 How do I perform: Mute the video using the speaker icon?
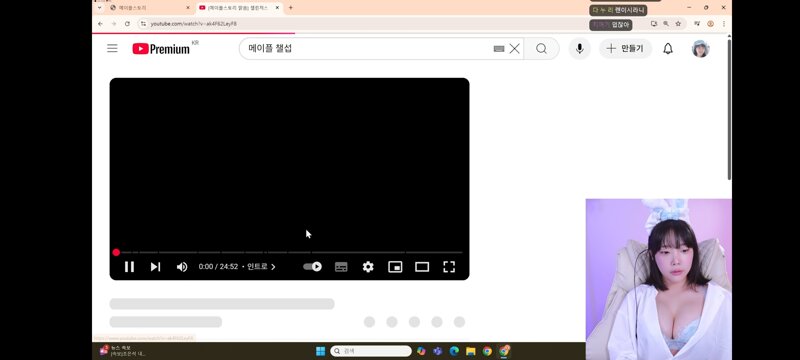(182, 267)
